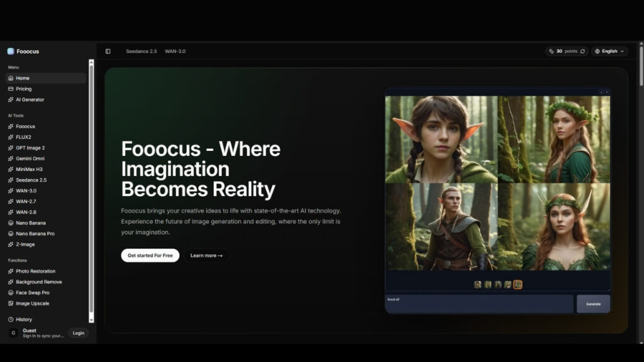644x362 pixels.
Task: Click the globe icon for language
Action: 597,52
